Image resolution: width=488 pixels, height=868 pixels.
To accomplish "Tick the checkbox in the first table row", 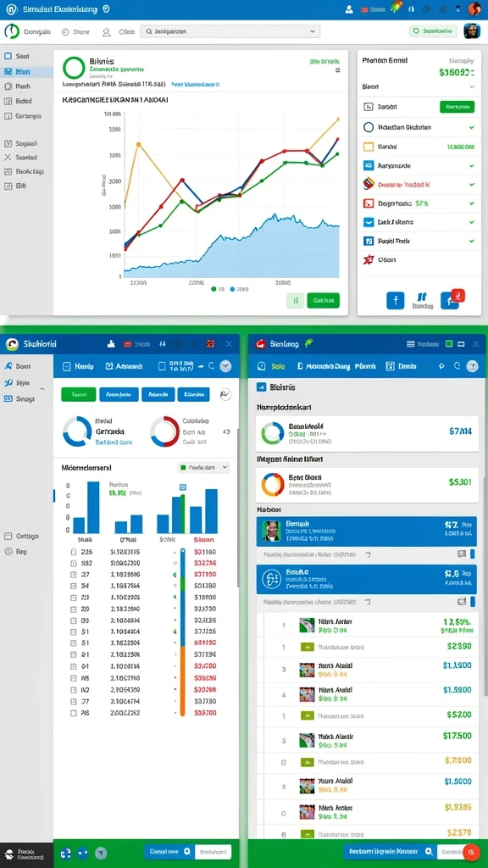I will click(73, 552).
